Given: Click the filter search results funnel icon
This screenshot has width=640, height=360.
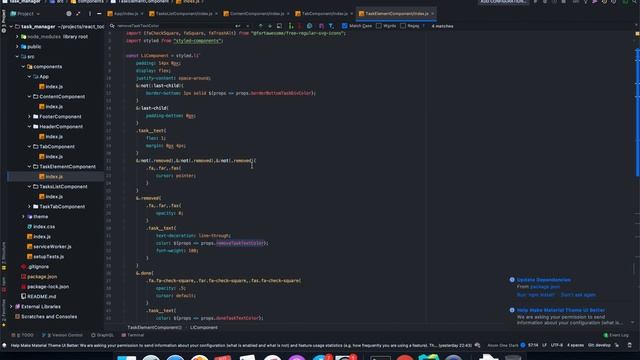Looking at the screenshot, I should (x=331, y=26).
